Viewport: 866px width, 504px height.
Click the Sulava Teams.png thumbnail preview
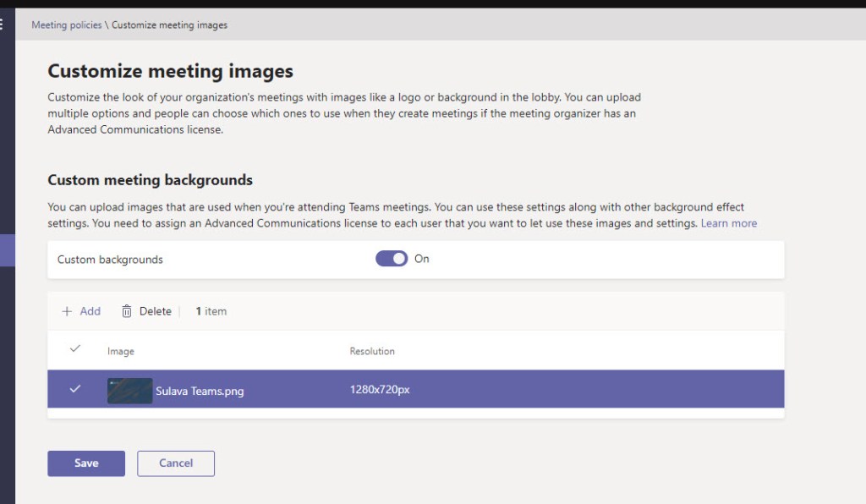129,391
